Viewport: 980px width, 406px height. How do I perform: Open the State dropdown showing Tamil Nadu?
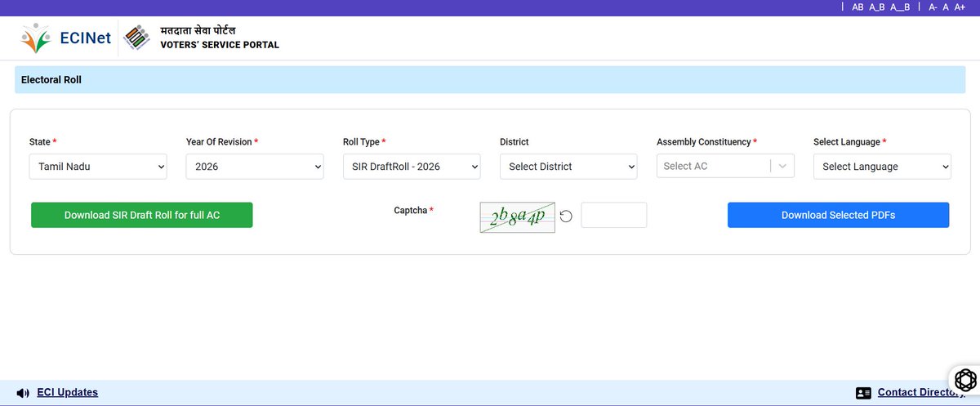point(98,167)
